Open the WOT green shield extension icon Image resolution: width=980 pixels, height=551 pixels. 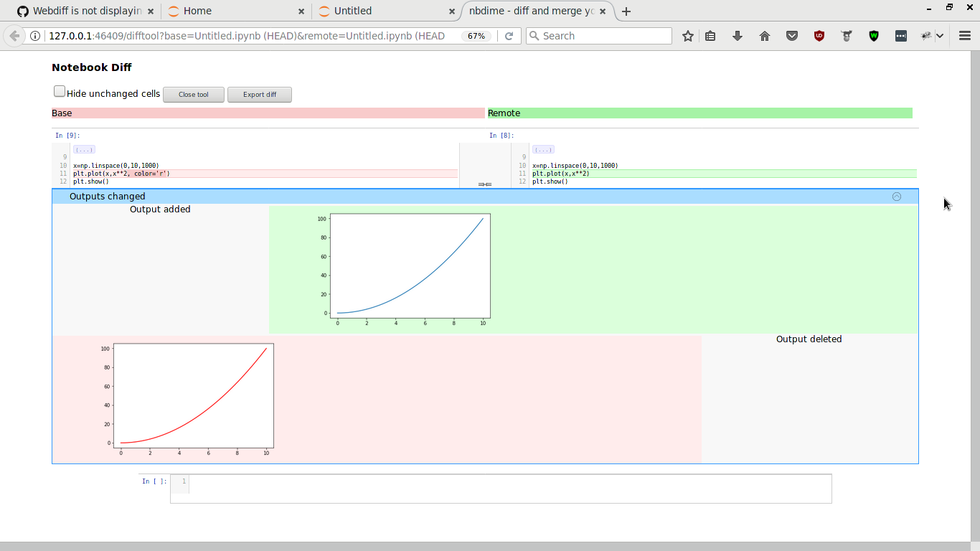pyautogui.click(x=874, y=35)
